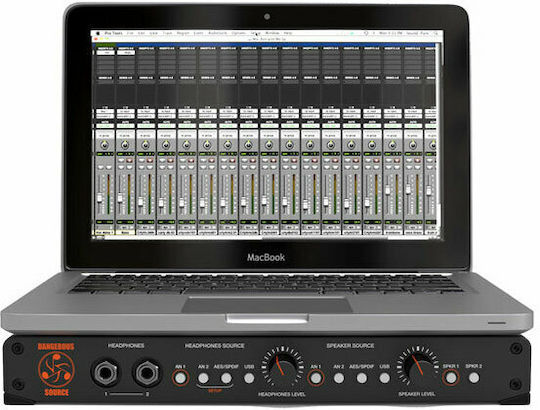Screen dimensions: 540x410
Task: Click the second channel's volume fader
Action: coord(120,198)
